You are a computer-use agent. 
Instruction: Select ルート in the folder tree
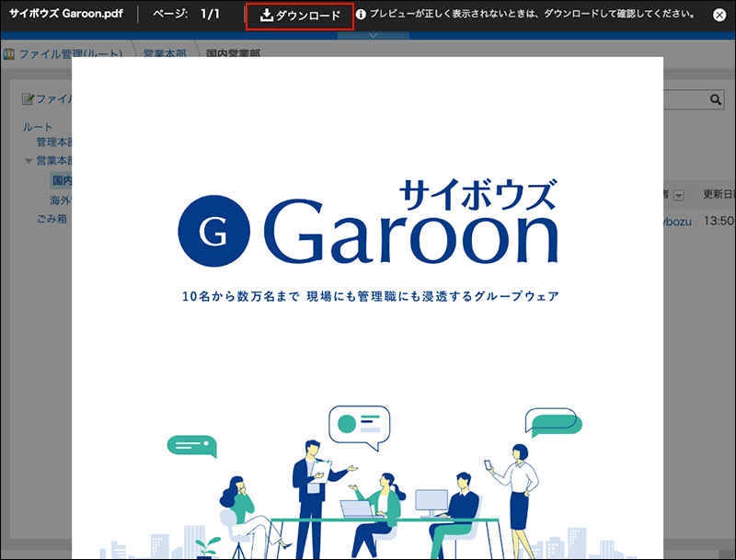(x=38, y=127)
